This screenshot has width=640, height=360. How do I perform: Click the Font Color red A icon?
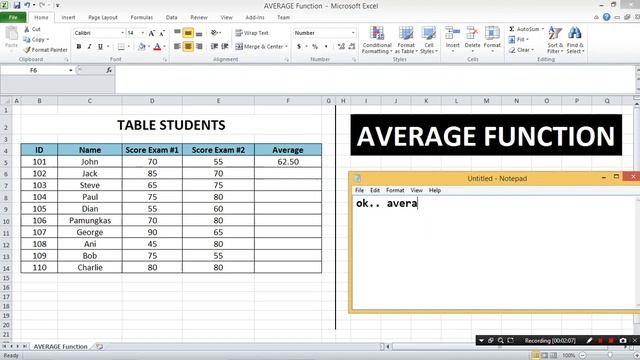click(158, 47)
